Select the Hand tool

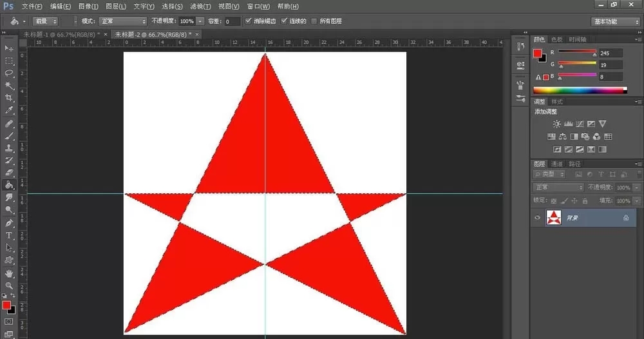pos(9,273)
